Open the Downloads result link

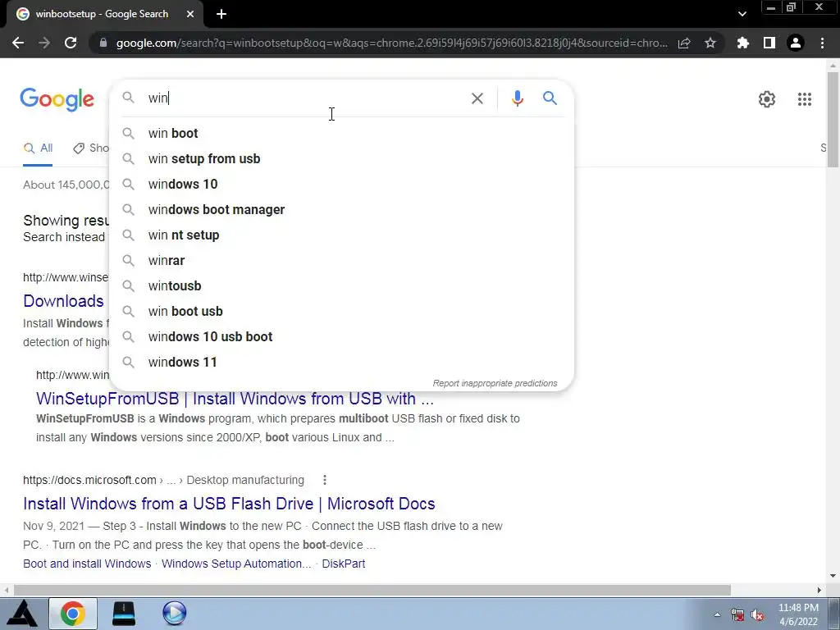pos(64,301)
